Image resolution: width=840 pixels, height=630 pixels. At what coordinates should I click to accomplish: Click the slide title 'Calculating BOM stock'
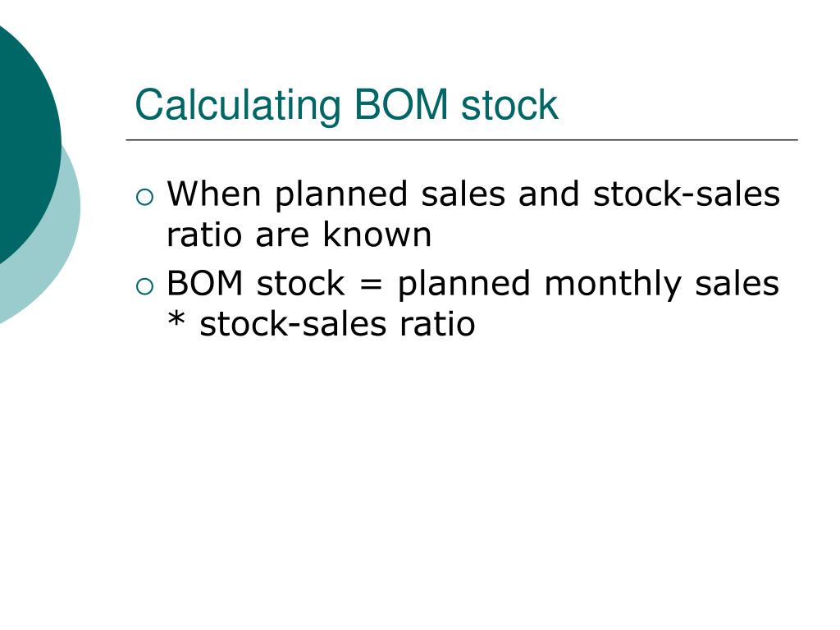[347, 104]
